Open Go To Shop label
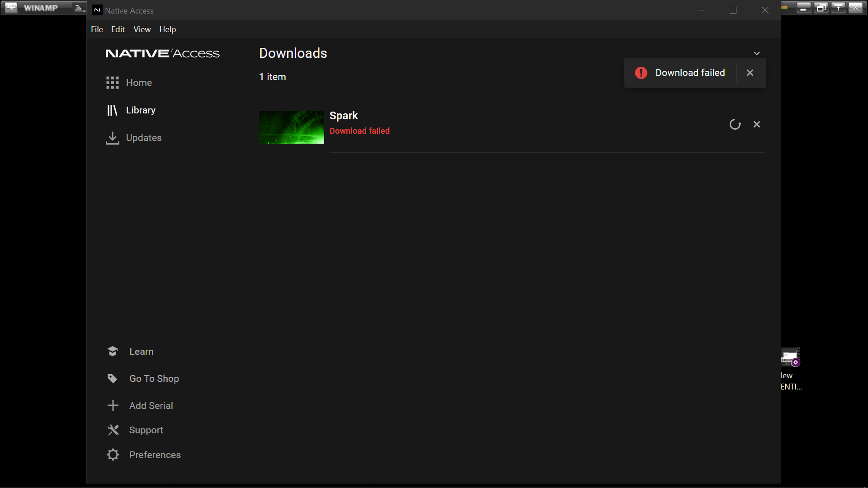The width and height of the screenshot is (868, 488). (154, 379)
